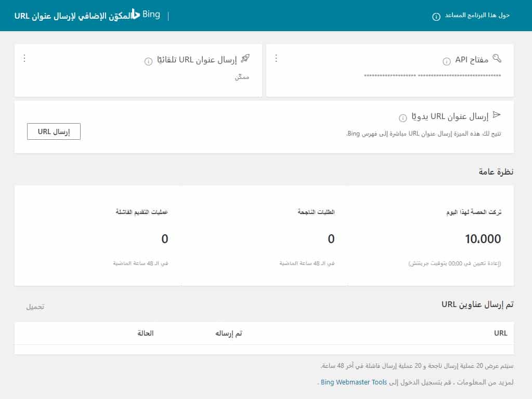This screenshot has height=399, width=532.
Task: Click the ممكّن status text
Action: click(242, 77)
